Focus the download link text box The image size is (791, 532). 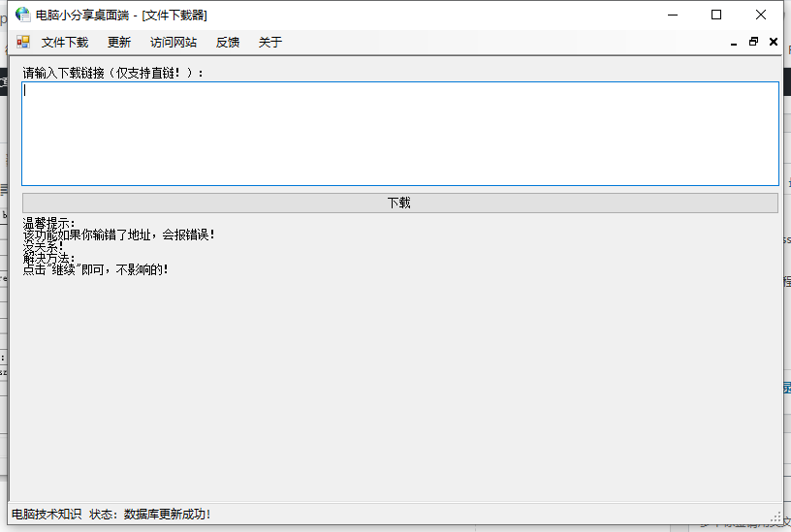[x=400, y=134]
